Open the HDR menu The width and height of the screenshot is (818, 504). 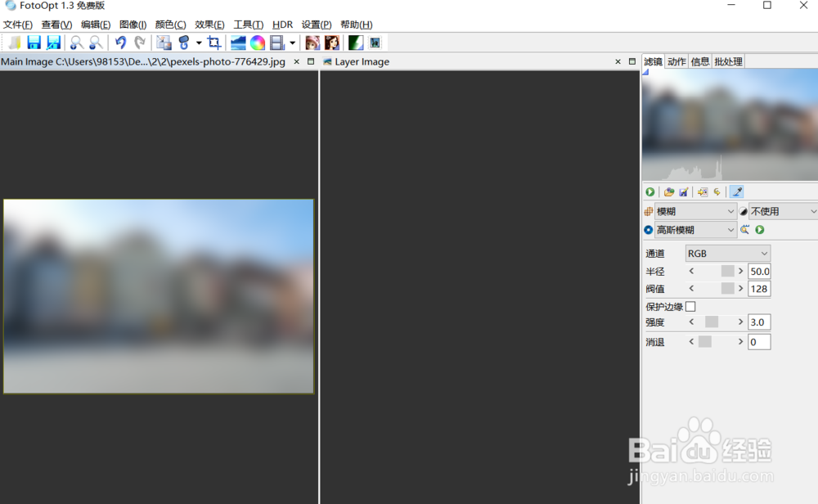pyautogui.click(x=282, y=25)
